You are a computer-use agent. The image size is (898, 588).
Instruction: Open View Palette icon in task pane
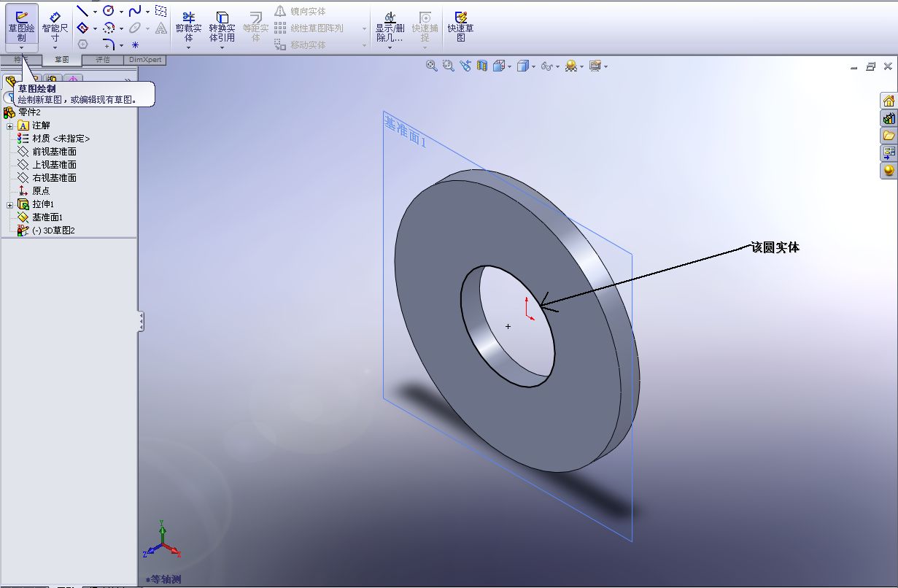[x=889, y=153]
